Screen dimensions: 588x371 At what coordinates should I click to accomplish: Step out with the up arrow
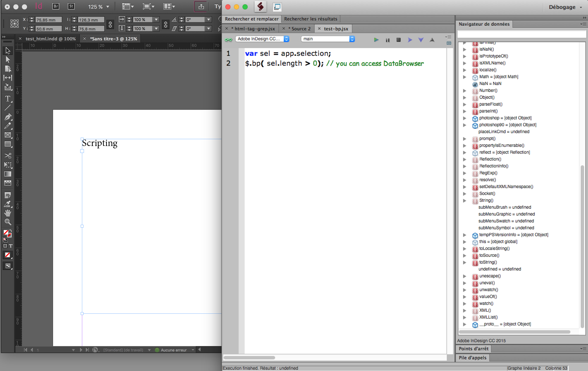[x=432, y=40]
